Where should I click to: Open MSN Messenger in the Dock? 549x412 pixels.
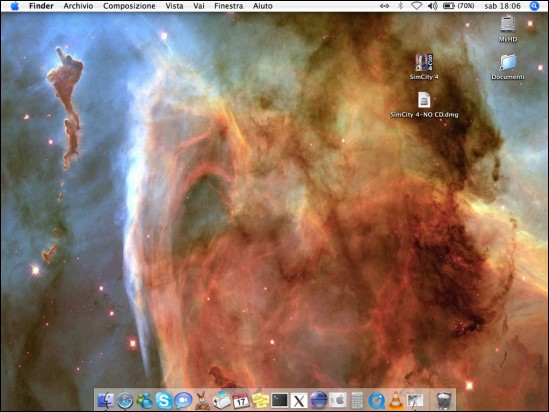pyautogui.click(x=144, y=400)
